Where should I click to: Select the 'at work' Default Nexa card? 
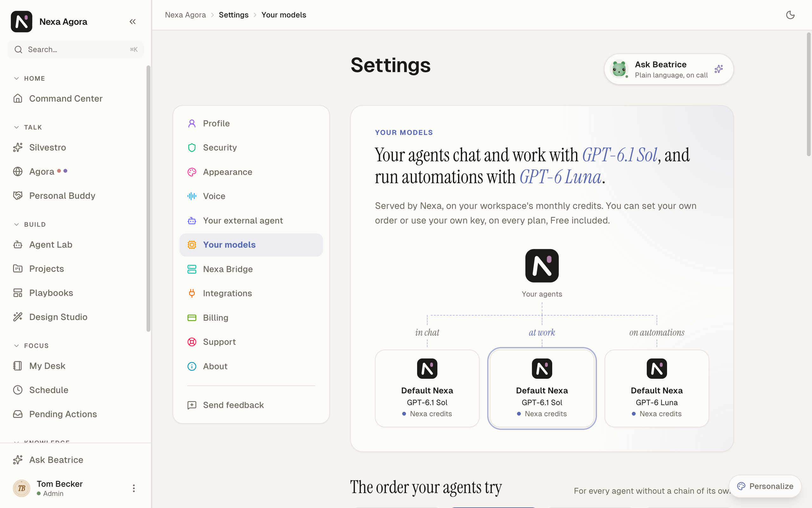click(541, 388)
